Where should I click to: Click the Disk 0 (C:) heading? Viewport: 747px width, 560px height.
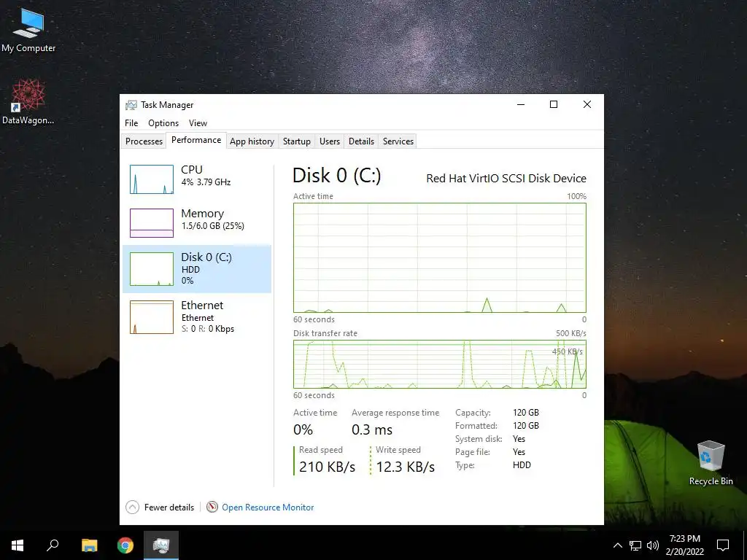click(x=337, y=176)
